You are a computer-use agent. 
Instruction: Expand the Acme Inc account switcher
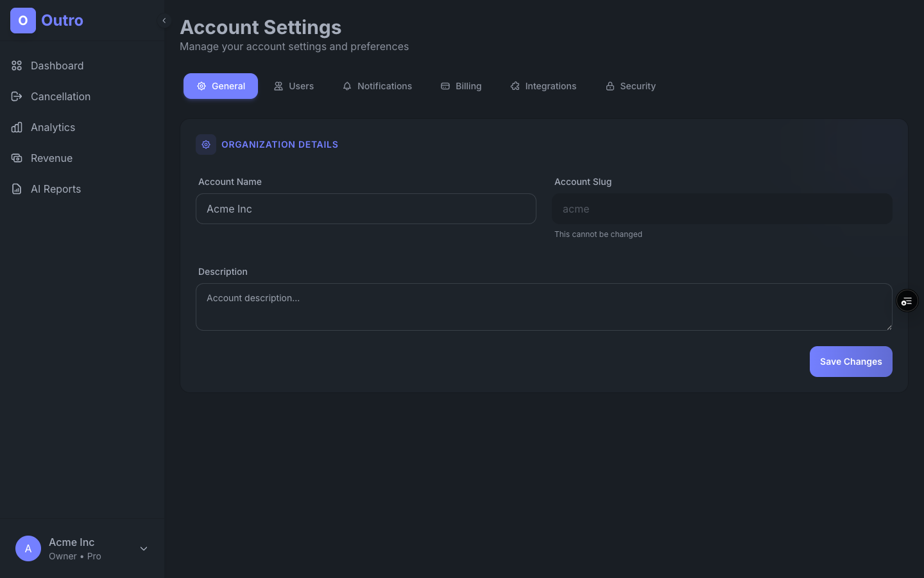pyautogui.click(x=144, y=548)
